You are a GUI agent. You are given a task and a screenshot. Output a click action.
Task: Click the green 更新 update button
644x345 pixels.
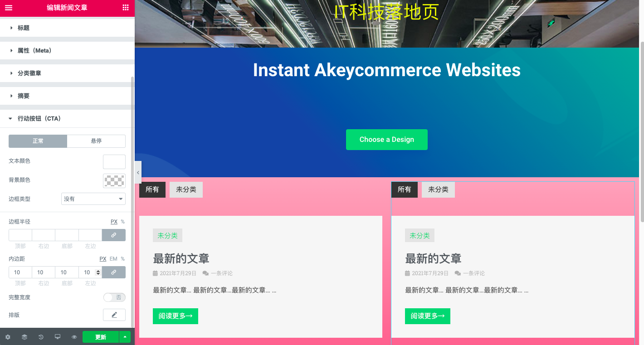(x=101, y=337)
